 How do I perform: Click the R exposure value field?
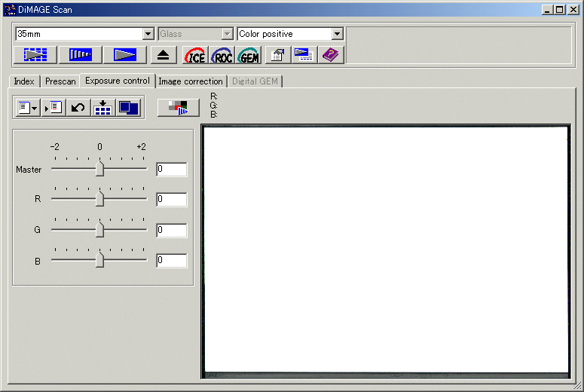(x=171, y=200)
